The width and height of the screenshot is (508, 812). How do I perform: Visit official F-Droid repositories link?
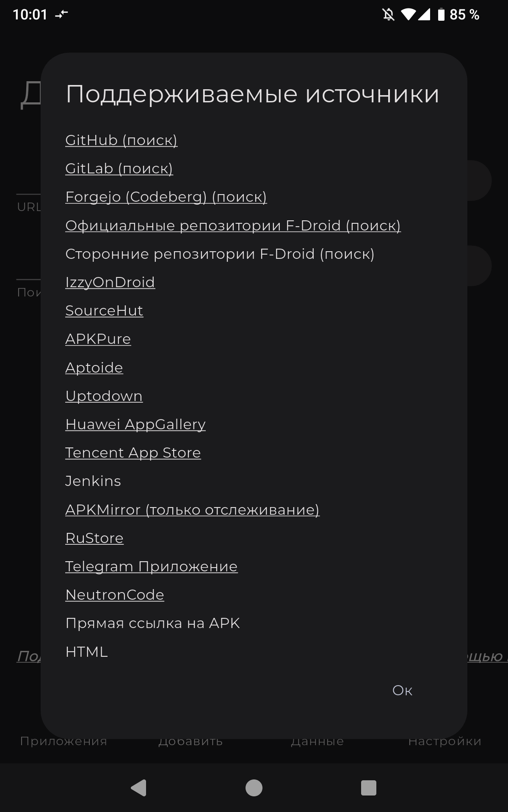coord(233,225)
